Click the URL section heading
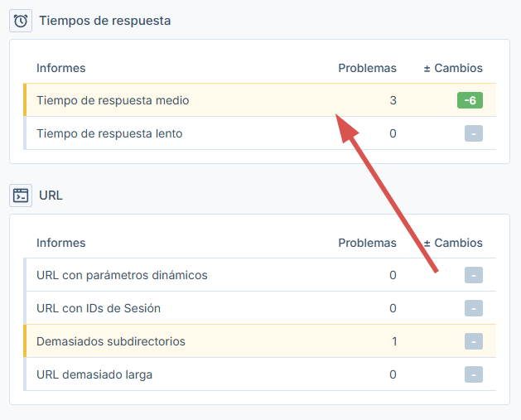The width and height of the screenshot is (521, 420). point(51,196)
